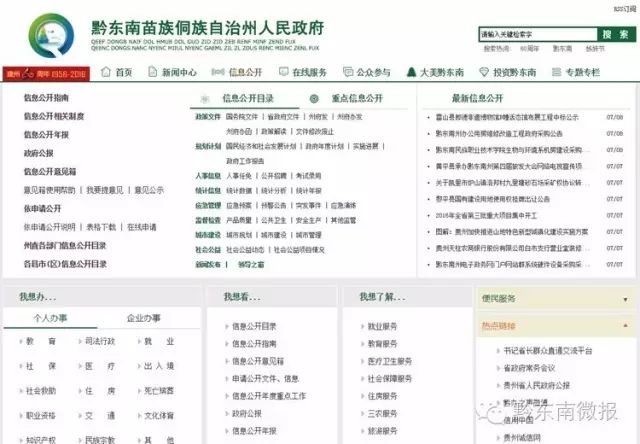640x444 pixels.
Task: Click the green 搜索 button
Action: [616, 34]
